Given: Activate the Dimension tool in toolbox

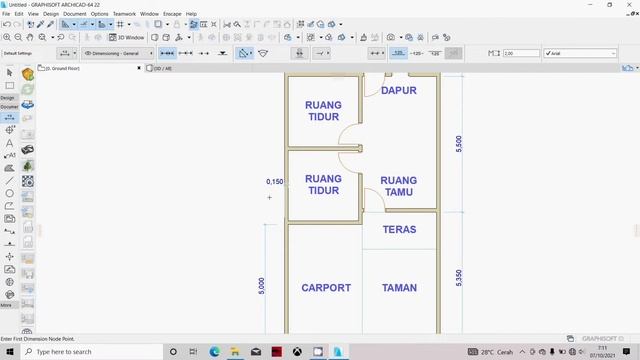Looking at the screenshot, I should (x=9, y=118).
